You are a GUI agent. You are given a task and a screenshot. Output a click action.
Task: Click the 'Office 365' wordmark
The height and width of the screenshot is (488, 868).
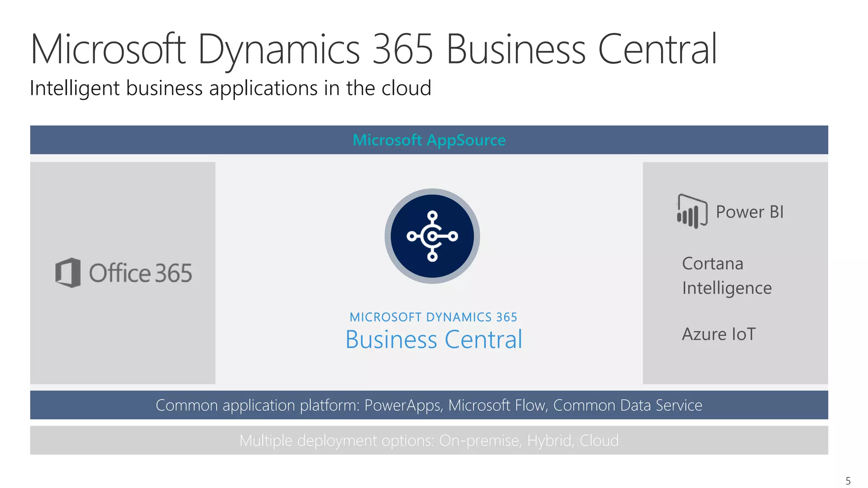pyautogui.click(x=140, y=273)
